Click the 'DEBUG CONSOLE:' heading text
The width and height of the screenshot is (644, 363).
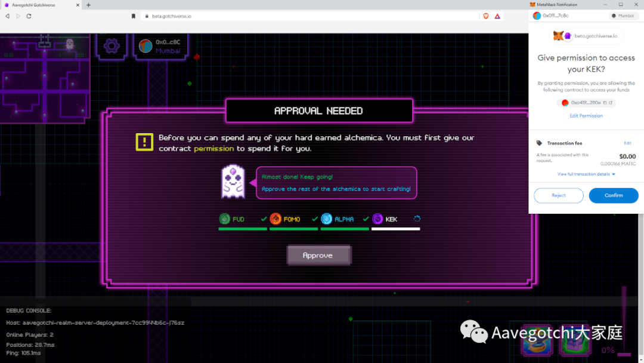tap(29, 310)
